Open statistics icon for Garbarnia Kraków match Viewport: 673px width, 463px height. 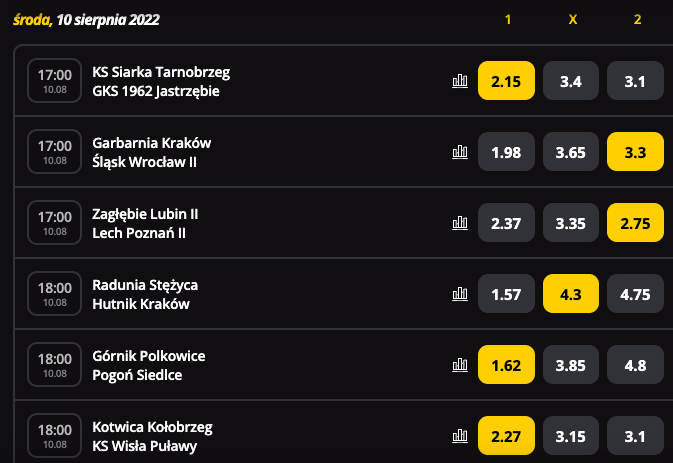[x=460, y=152]
